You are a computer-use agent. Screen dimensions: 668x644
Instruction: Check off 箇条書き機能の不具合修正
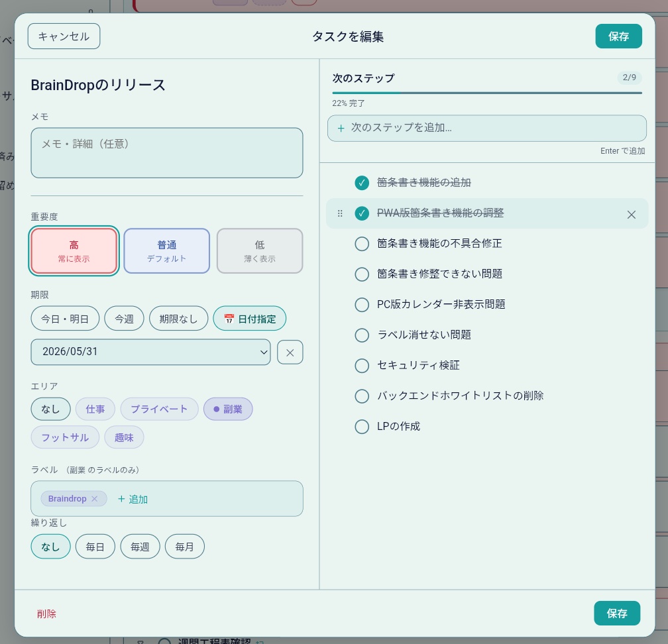point(362,244)
